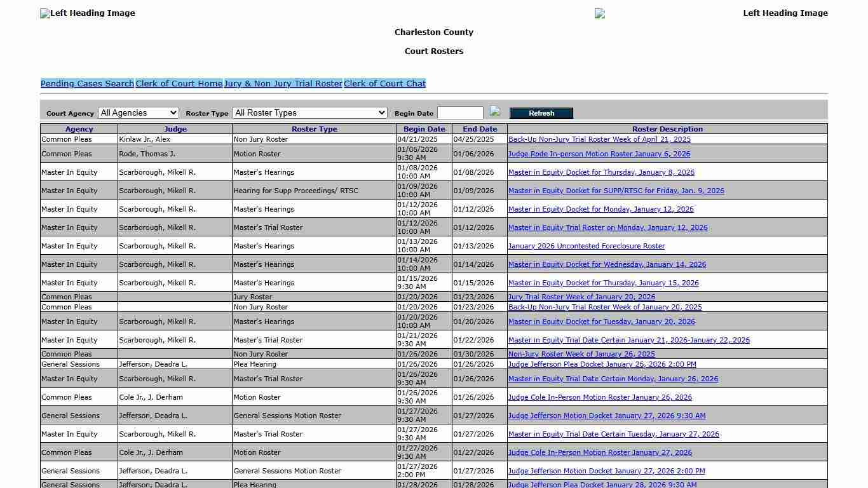
Task: Click the Refresh button
Action: click(541, 112)
